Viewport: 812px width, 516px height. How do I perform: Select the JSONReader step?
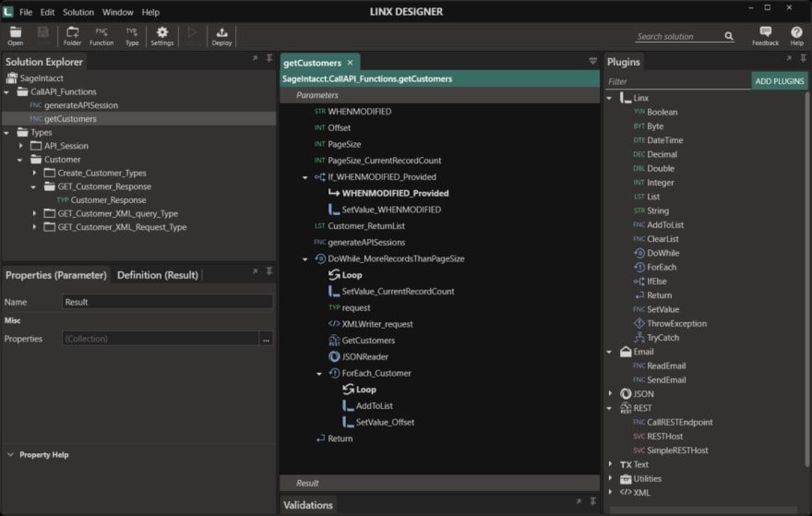point(358,356)
